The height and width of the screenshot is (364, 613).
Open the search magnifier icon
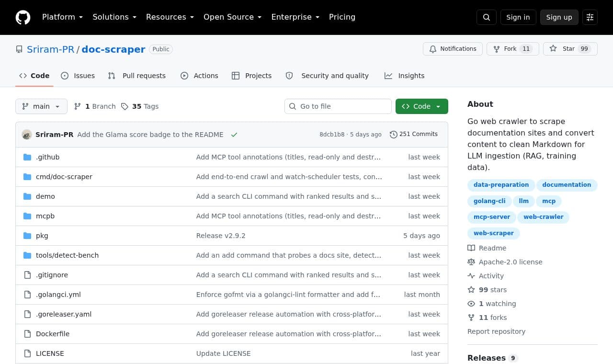(487, 17)
